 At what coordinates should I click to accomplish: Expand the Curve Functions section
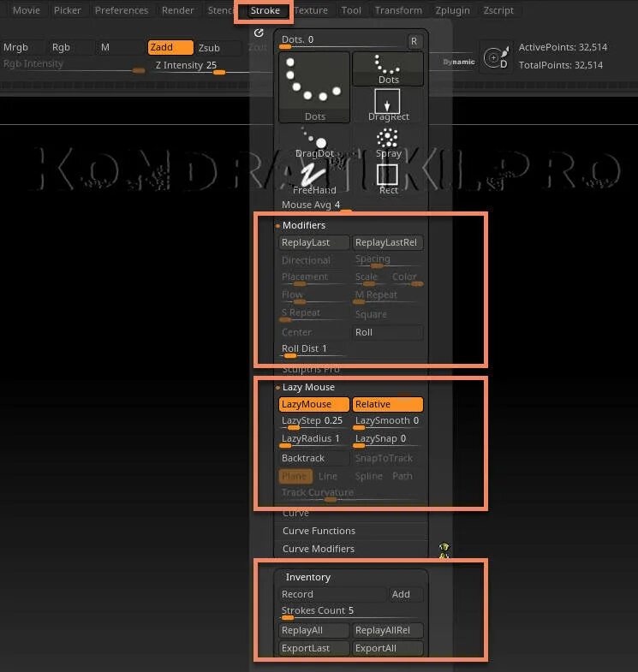[319, 531]
